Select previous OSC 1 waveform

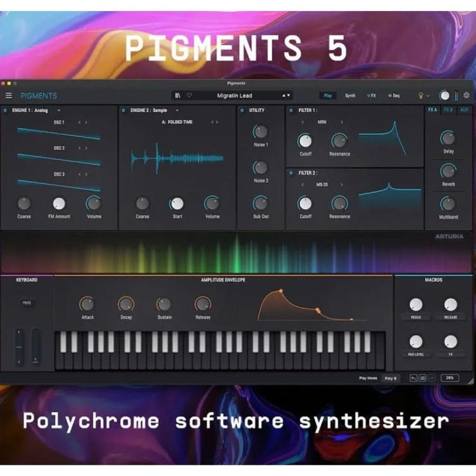(79, 122)
